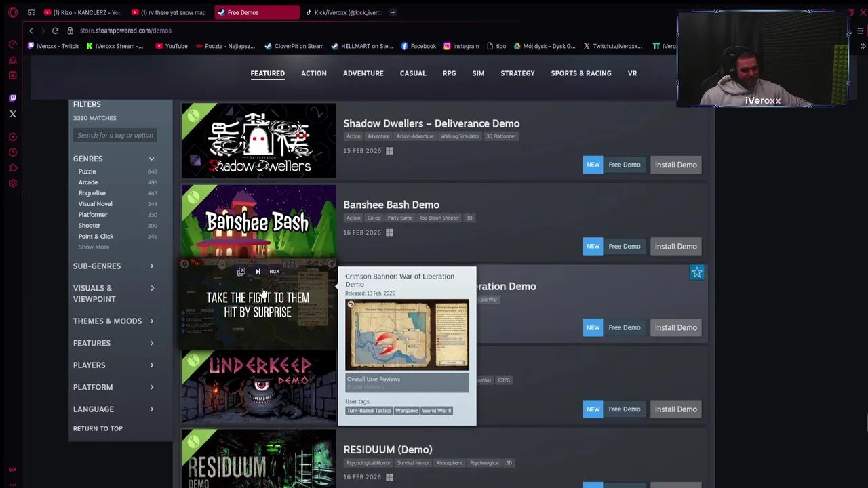
Task: Select the STRATEGY category tab
Action: (517, 73)
